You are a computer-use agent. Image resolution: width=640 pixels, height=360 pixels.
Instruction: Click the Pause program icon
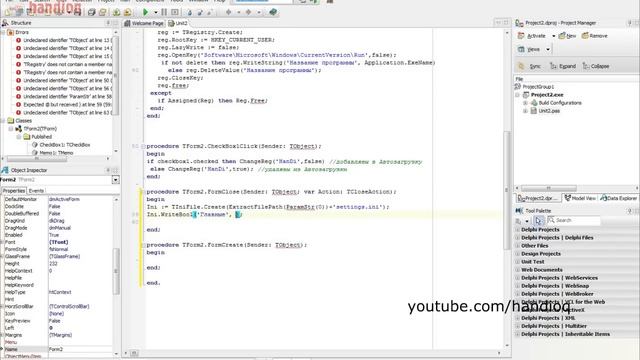(164, 12)
